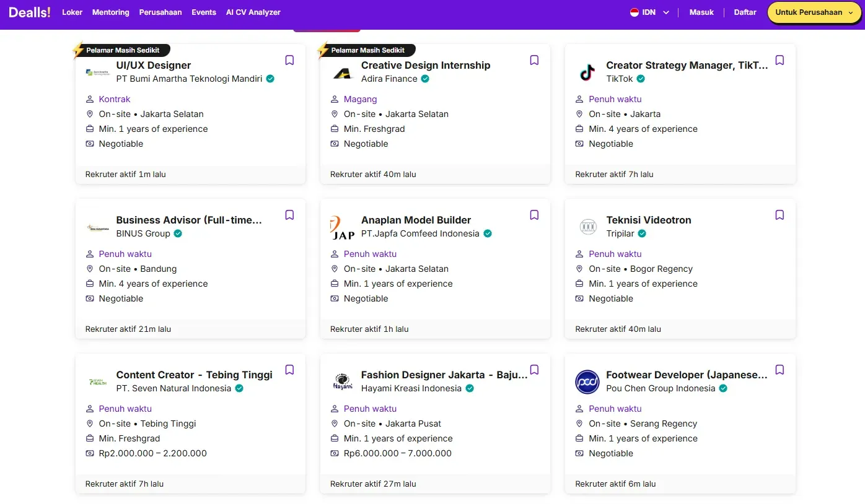Bookmark the Business Advisor job
The width and height of the screenshot is (865, 504).
click(x=289, y=215)
